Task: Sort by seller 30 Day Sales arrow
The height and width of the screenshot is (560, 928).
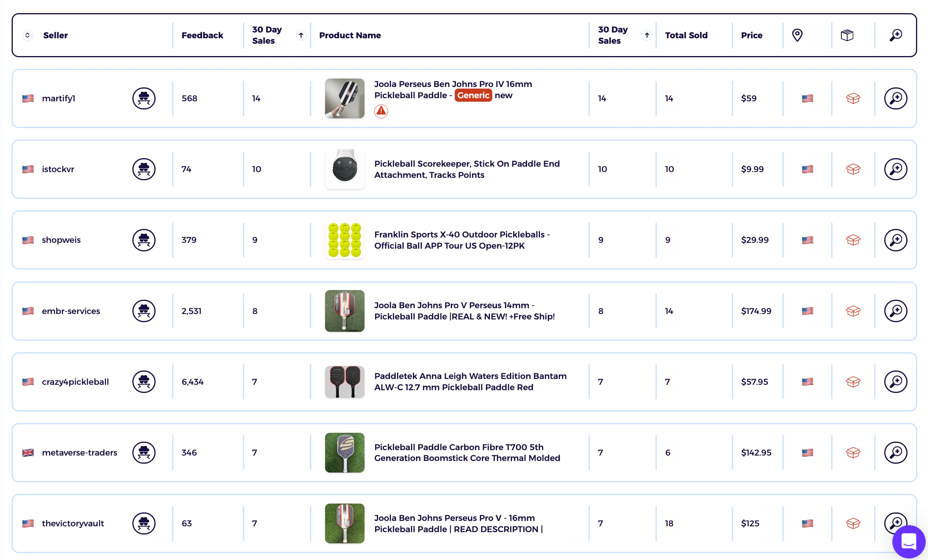Action: 301,35
